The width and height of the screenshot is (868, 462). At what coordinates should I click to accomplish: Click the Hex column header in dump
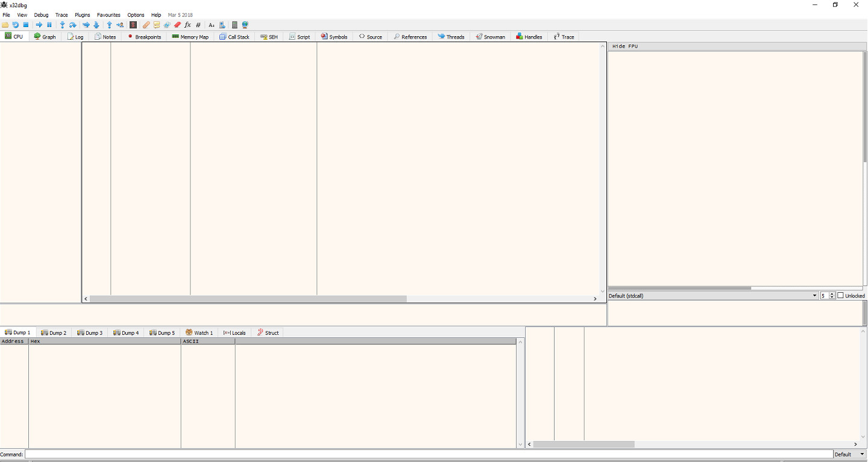(105, 342)
